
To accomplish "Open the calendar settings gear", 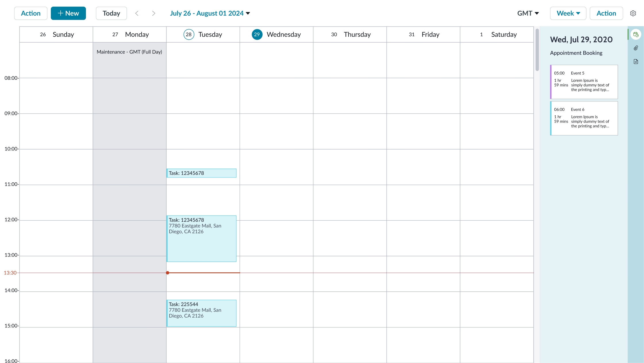I will (633, 13).
